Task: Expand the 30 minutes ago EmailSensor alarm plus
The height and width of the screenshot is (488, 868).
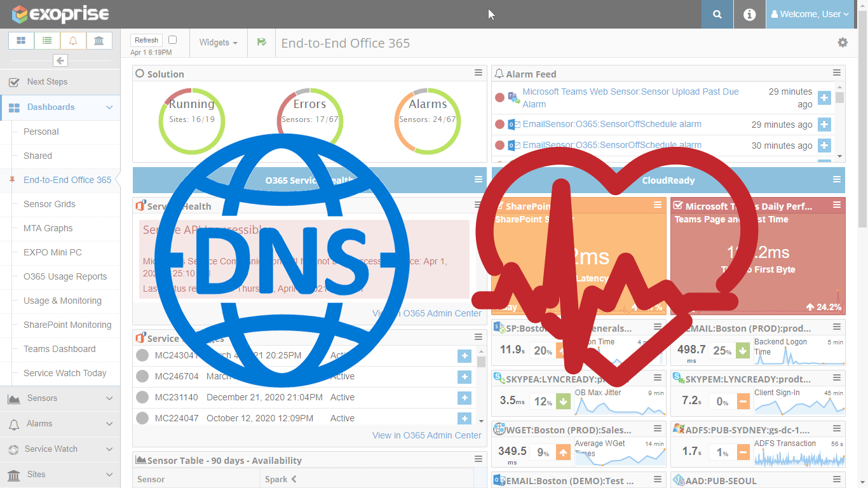Action: tap(824, 146)
